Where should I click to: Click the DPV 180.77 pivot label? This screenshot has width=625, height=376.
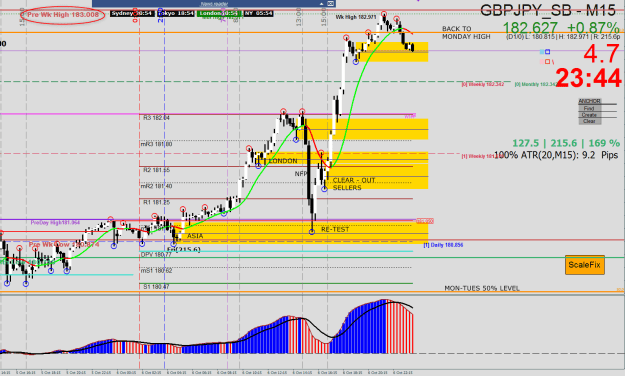pyautogui.click(x=156, y=254)
